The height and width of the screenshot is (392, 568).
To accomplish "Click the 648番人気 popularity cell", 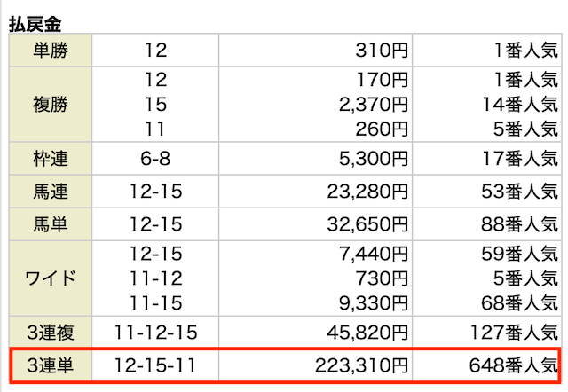I will point(513,365).
